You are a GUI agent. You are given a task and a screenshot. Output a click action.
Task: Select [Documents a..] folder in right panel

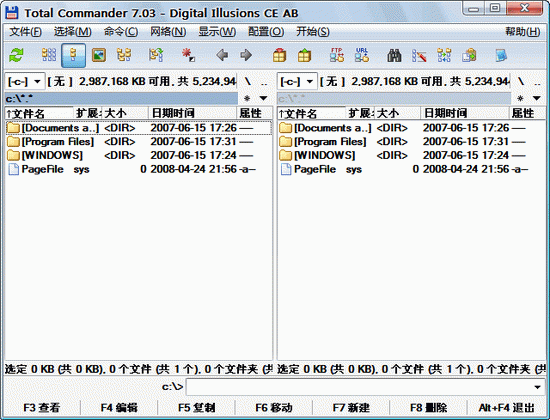411,128
